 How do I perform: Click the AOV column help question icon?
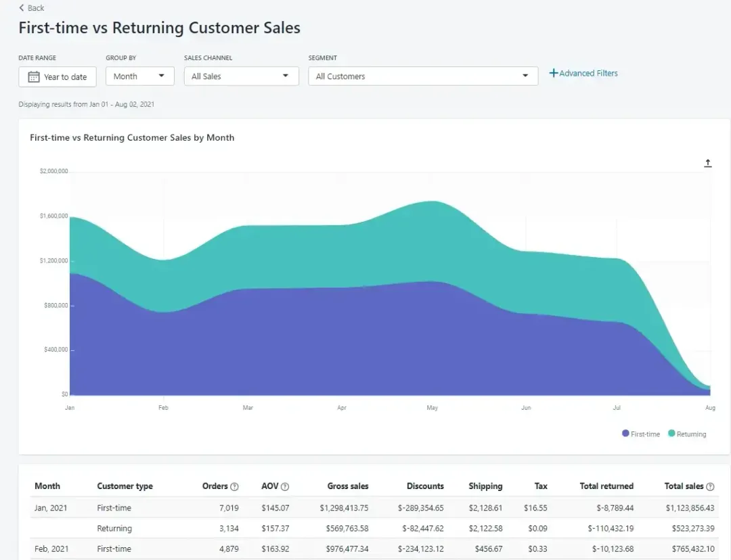pos(285,486)
